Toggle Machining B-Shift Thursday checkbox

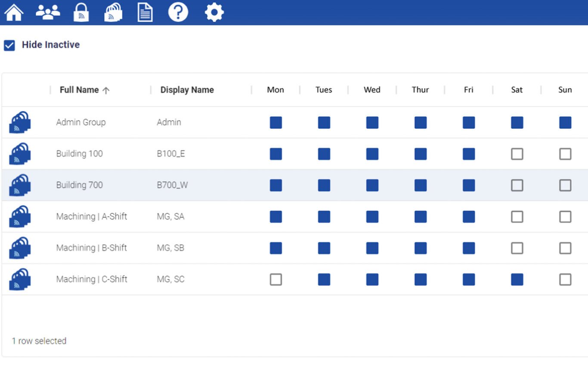pyautogui.click(x=421, y=248)
